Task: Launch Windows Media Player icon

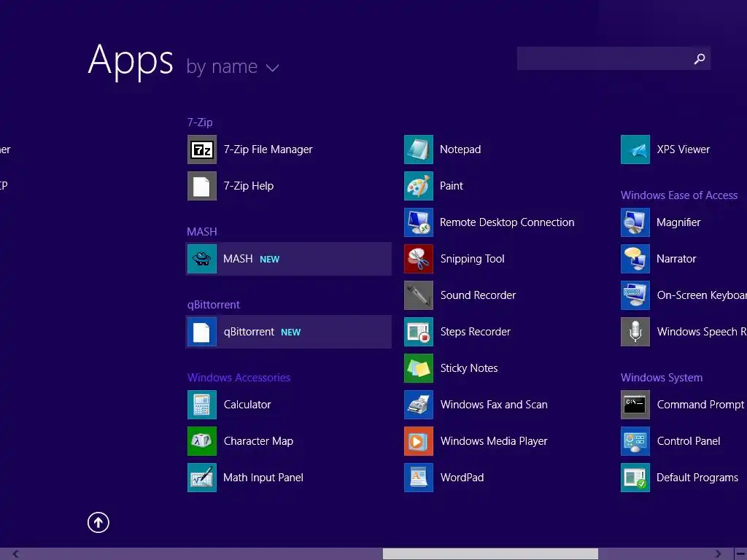Action: (x=419, y=441)
